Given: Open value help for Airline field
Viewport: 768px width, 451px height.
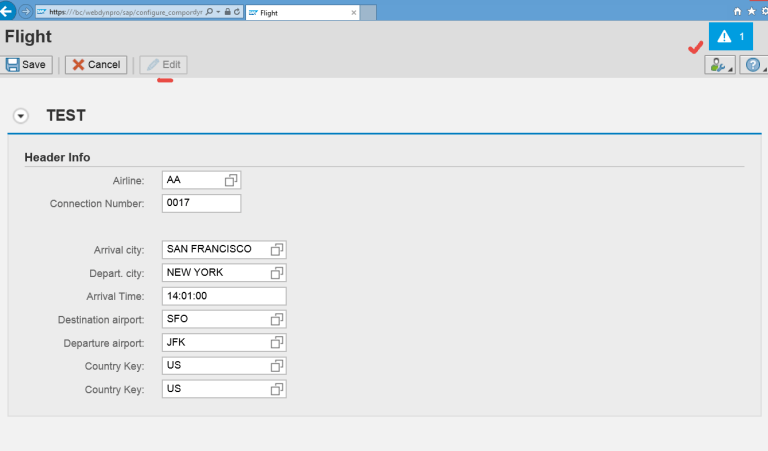Looking at the screenshot, I should [231, 180].
